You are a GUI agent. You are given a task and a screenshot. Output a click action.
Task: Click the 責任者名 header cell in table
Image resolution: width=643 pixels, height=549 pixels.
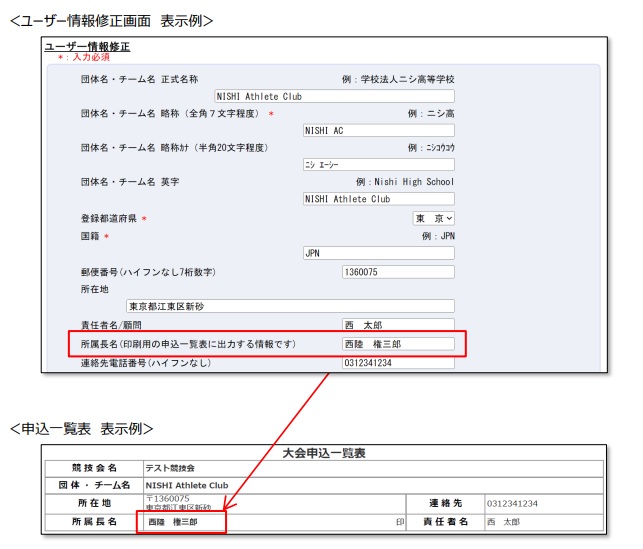[x=446, y=522]
